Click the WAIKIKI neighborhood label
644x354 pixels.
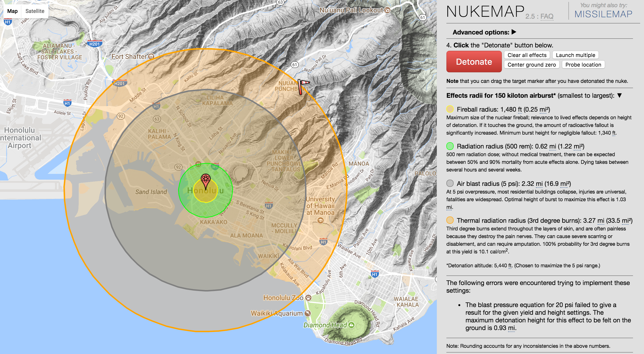[x=268, y=256]
